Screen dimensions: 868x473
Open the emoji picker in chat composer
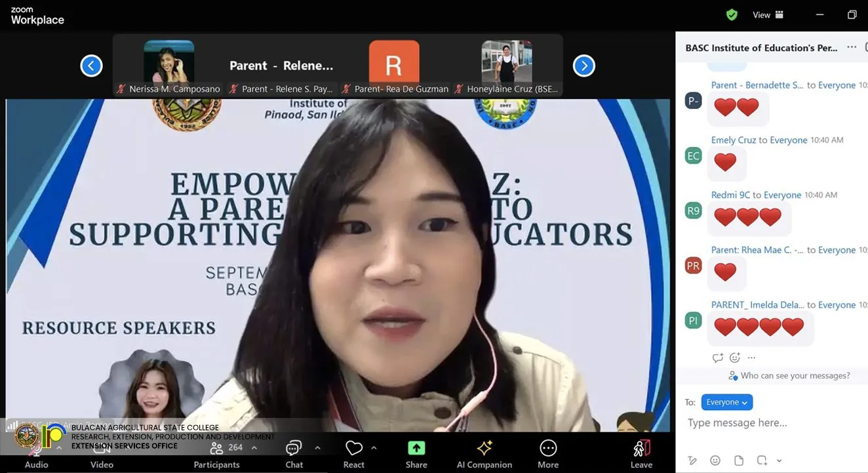(x=715, y=461)
